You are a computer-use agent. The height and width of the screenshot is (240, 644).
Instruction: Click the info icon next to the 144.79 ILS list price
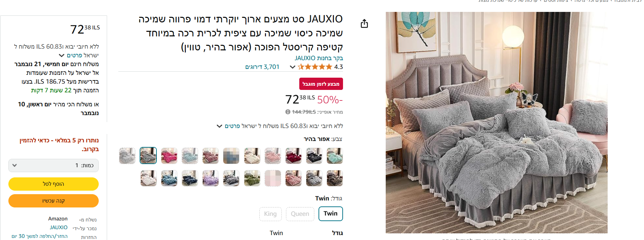(x=288, y=112)
